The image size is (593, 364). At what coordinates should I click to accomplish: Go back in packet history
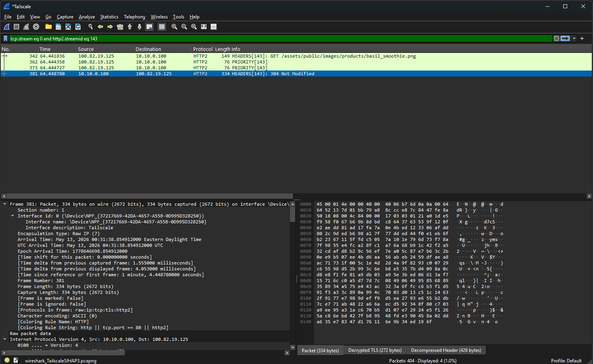(x=100, y=27)
